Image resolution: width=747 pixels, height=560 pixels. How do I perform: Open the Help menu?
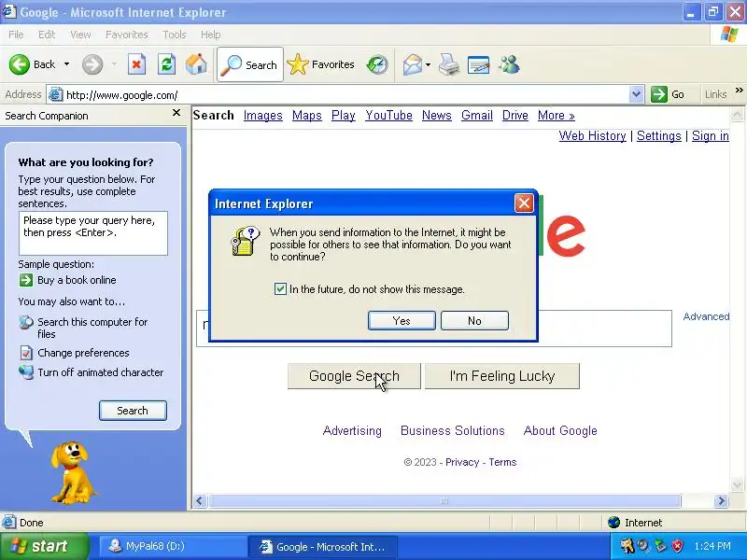click(211, 35)
